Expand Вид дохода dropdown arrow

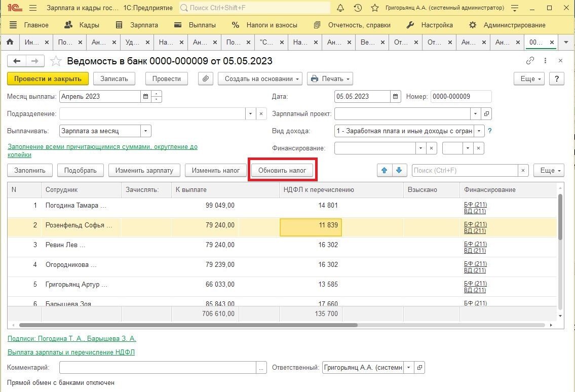click(x=479, y=131)
